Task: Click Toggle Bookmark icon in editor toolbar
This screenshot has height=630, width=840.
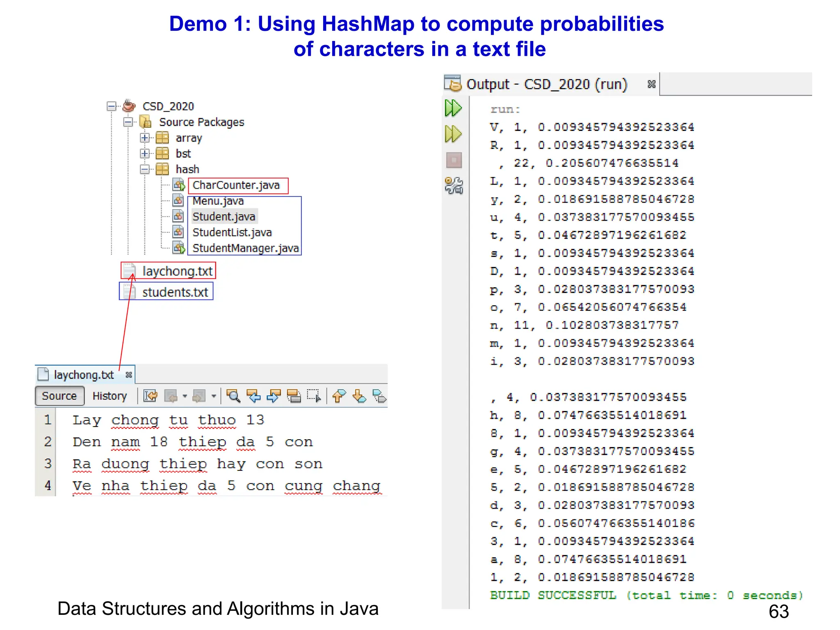Action: click(379, 396)
